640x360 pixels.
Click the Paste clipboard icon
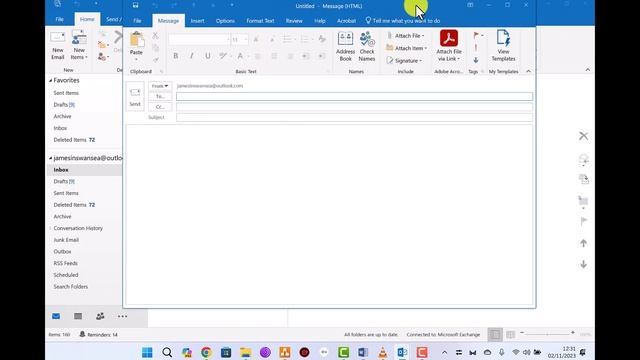pos(136,40)
